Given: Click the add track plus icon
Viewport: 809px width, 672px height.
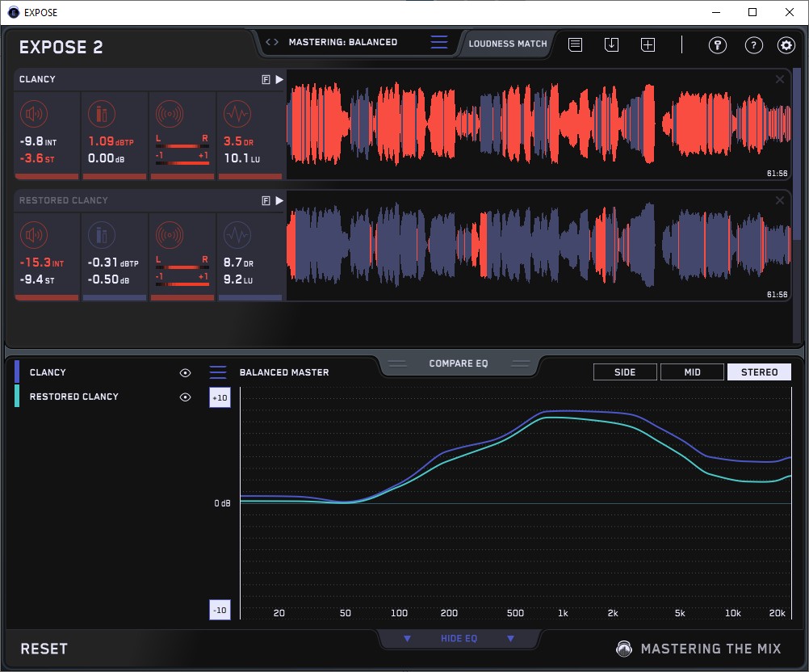Looking at the screenshot, I should 648,45.
